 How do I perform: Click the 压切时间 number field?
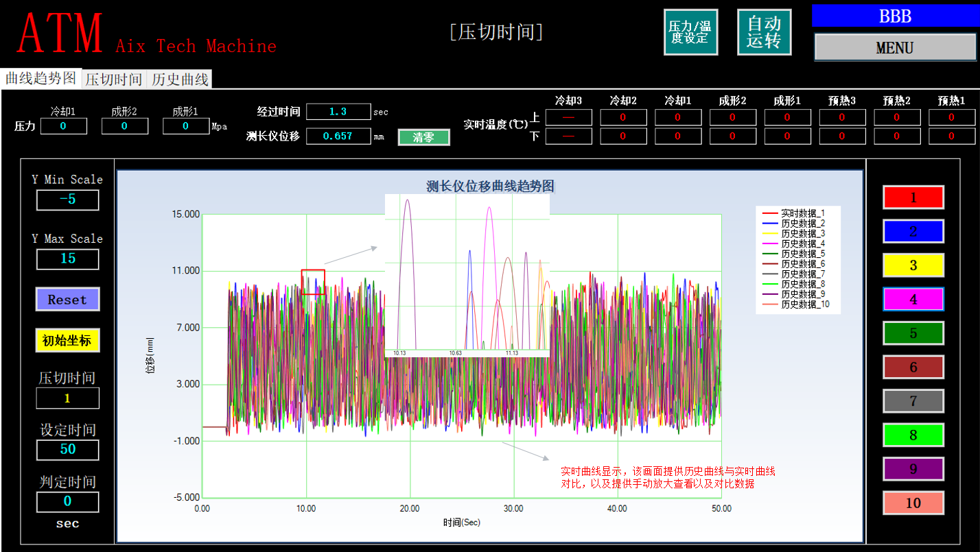(67, 398)
